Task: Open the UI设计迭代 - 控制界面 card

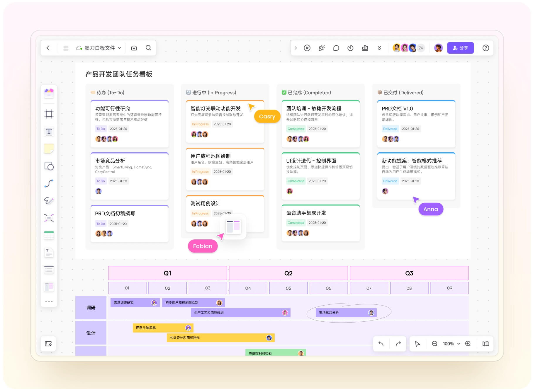Action: pyautogui.click(x=321, y=176)
